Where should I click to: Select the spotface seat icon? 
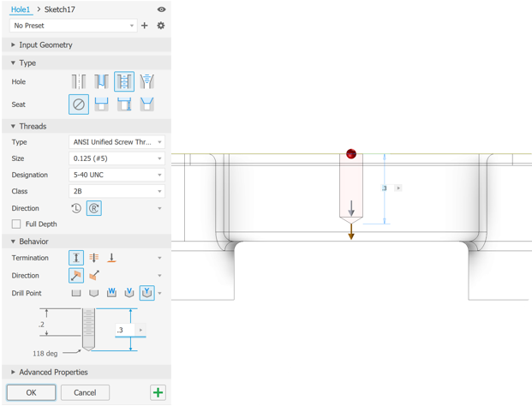pyautogui.click(x=124, y=104)
